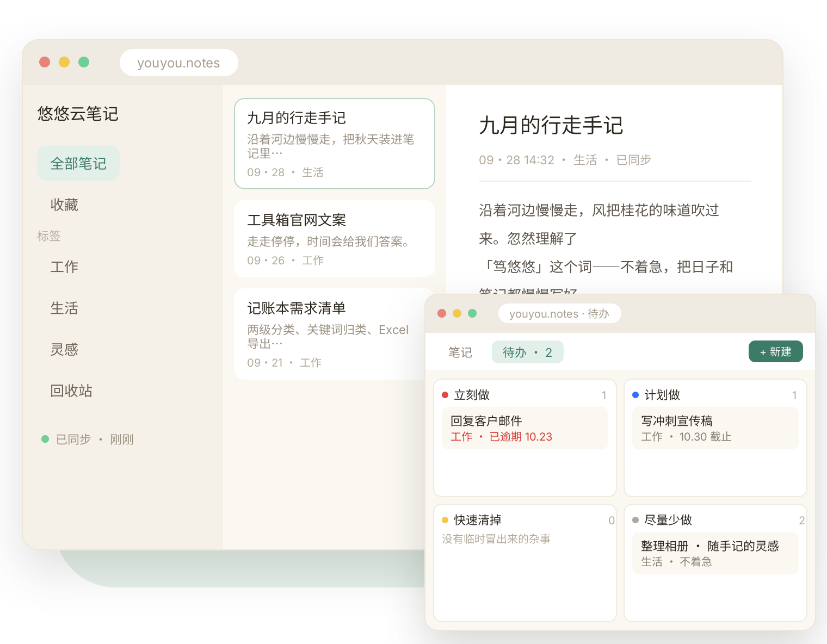Click the '09 · 21 · 工作' date line
The image size is (827, 644).
click(x=285, y=363)
